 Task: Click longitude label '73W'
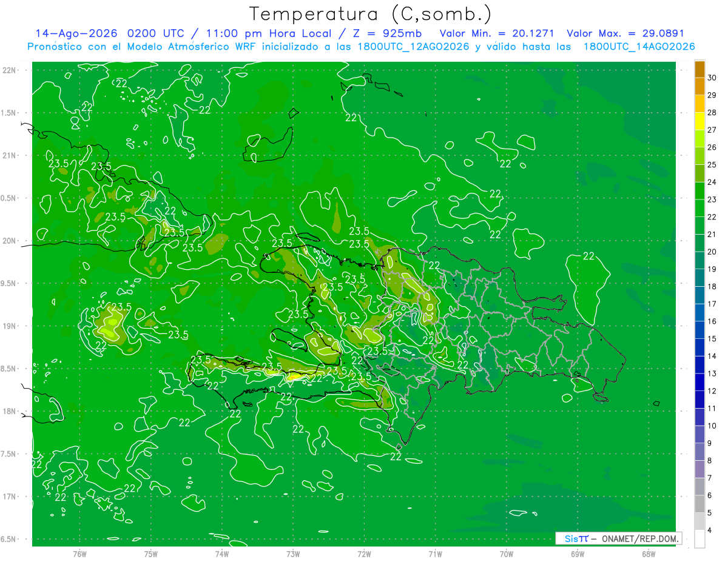pos(293,554)
